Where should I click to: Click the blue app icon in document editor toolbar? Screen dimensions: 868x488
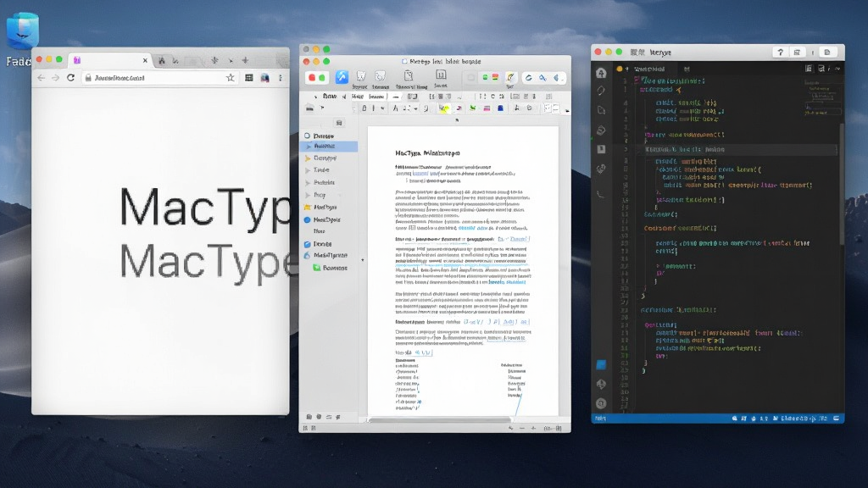click(342, 77)
